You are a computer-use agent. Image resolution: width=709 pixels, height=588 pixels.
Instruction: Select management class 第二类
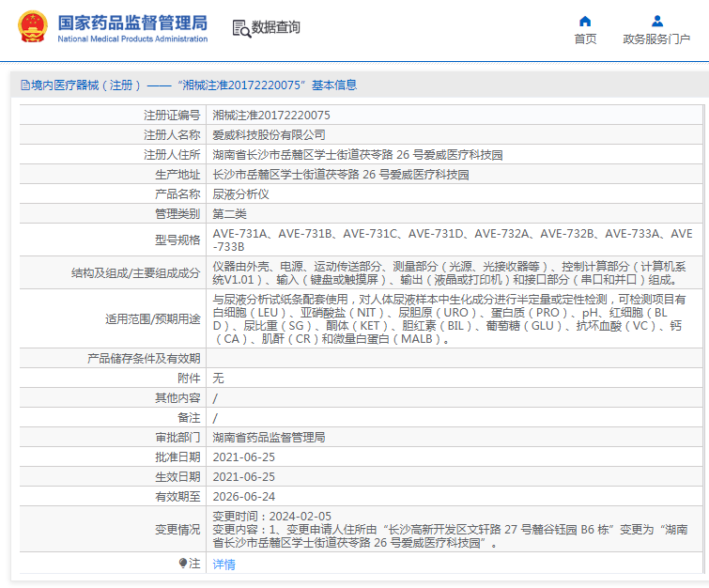pyautogui.click(x=229, y=214)
